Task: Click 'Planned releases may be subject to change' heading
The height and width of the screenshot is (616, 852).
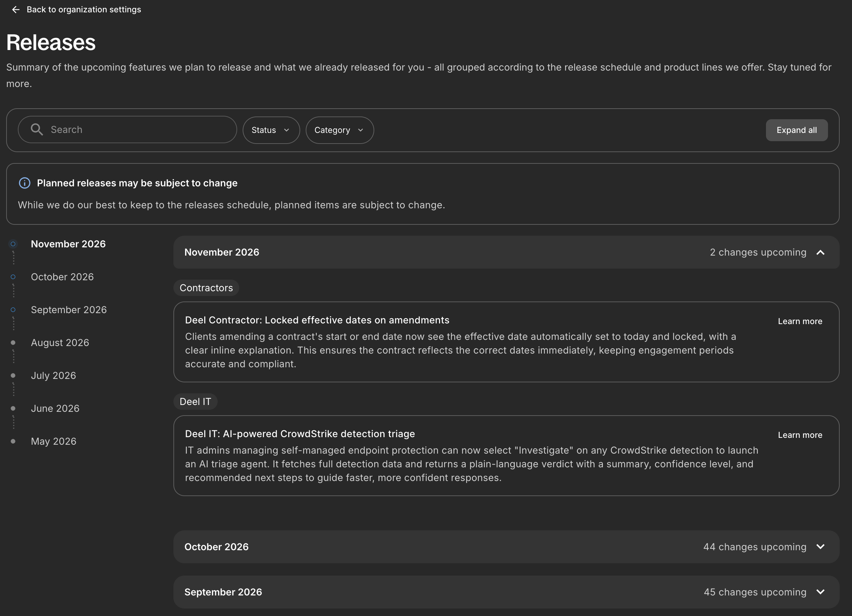Action: pos(137,183)
